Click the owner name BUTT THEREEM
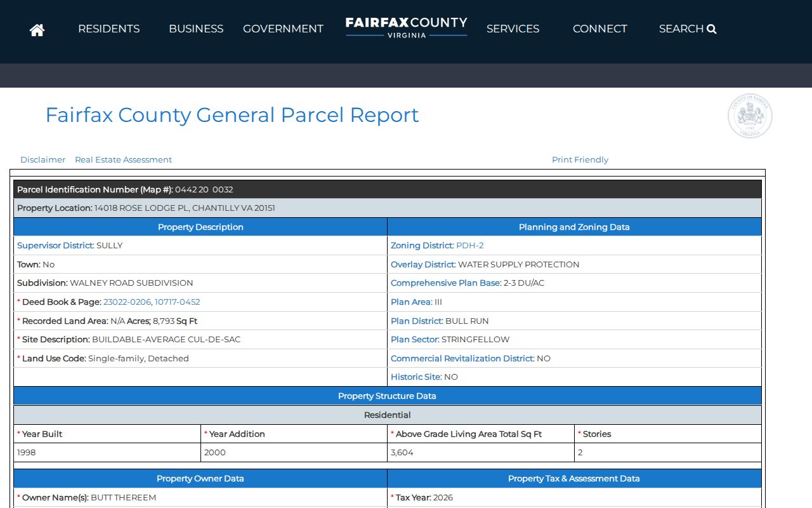 coord(123,498)
